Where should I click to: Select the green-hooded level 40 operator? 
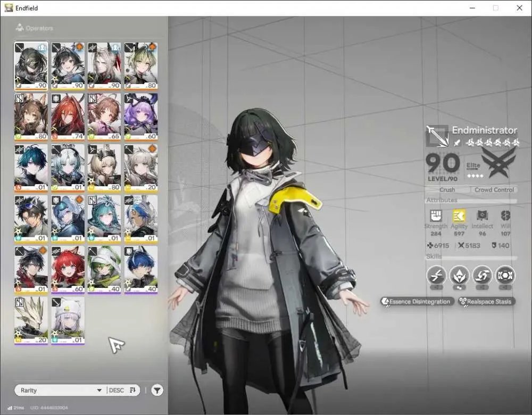tap(104, 270)
